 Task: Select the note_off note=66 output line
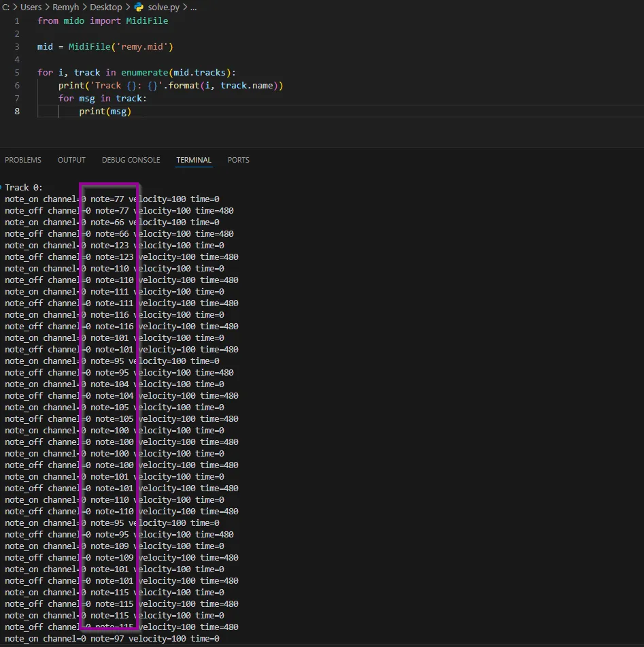119,233
